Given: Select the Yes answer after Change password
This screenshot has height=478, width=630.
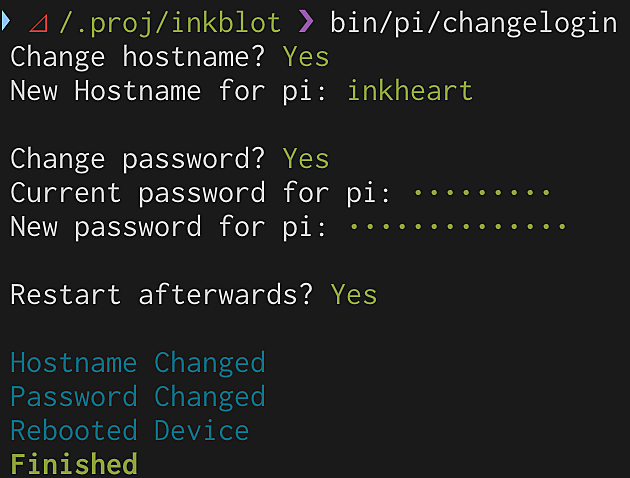Looking at the screenshot, I should (x=306, y=159).
